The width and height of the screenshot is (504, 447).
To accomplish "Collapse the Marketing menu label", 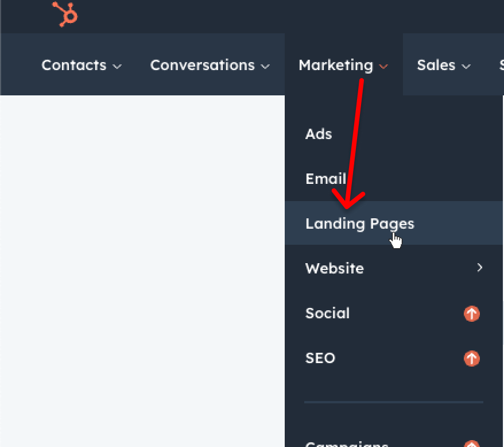I will tap(336, 65).
